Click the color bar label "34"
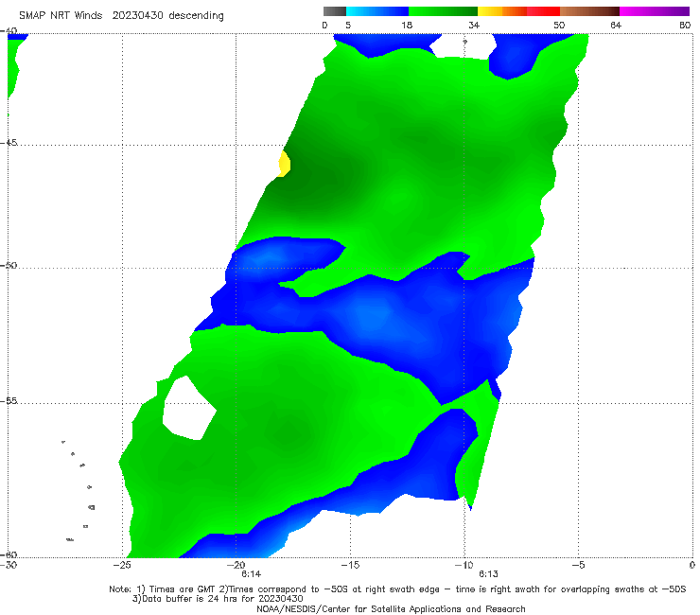The image size is (700, 615). point(474,26)
